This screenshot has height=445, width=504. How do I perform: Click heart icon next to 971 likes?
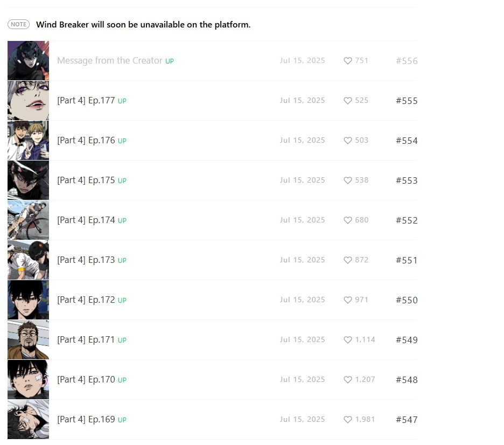pyautogui.click(x=347, y=300)
